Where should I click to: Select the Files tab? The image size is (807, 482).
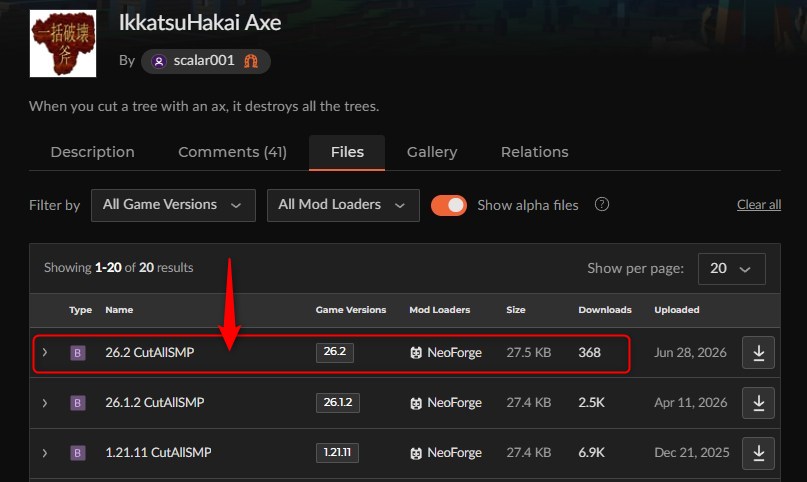[x=347, y=152]
